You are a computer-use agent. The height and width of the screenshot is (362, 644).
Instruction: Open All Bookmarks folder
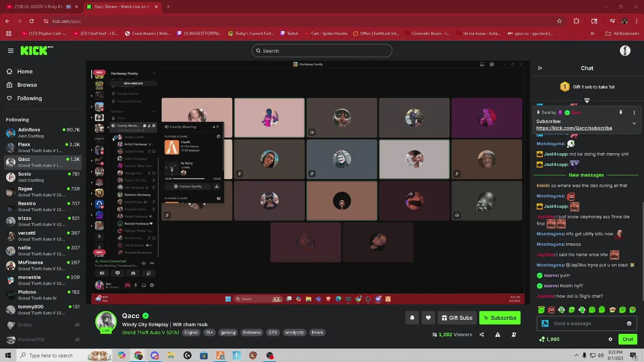click(622, 34)
